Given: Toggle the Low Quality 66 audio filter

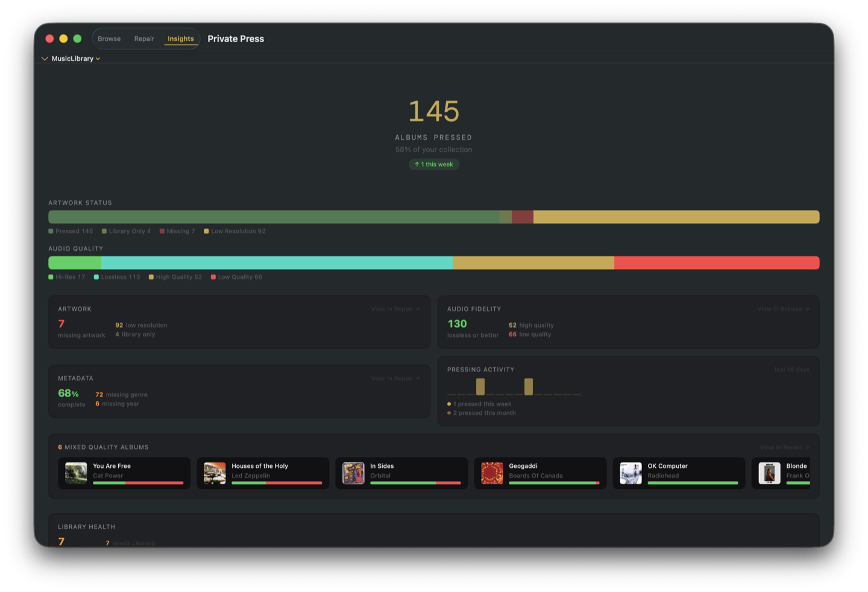Looking at the screenshot, I should click(x=236, y=277).
